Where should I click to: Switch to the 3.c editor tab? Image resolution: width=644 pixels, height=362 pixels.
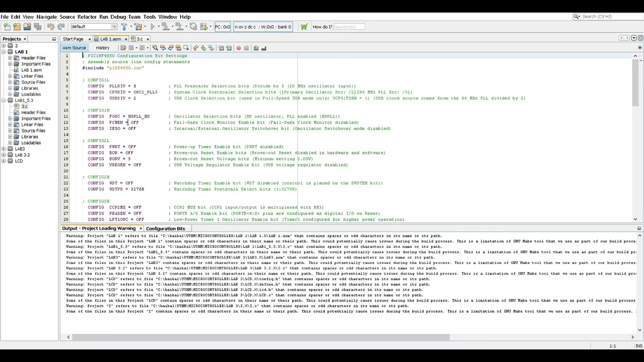click(139, 39)
